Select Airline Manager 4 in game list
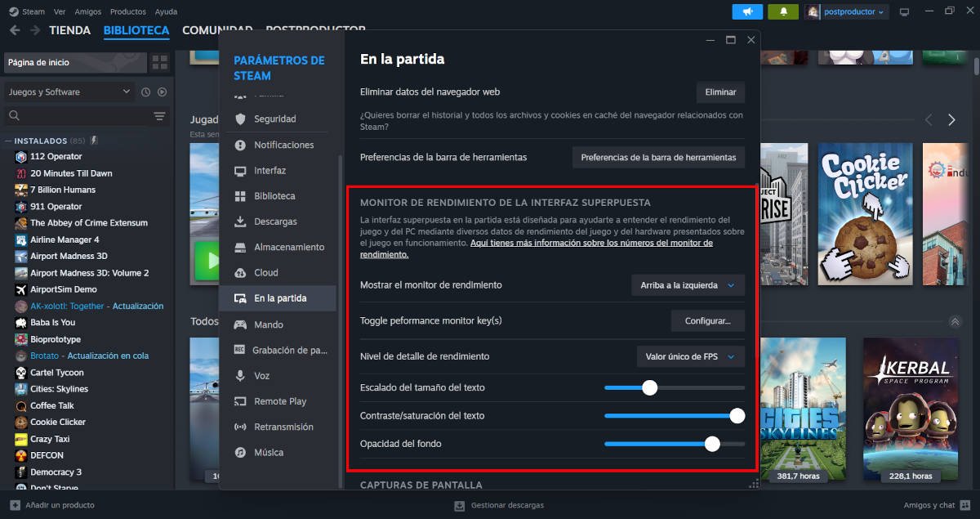980x519 pixels. click(65, 239)
